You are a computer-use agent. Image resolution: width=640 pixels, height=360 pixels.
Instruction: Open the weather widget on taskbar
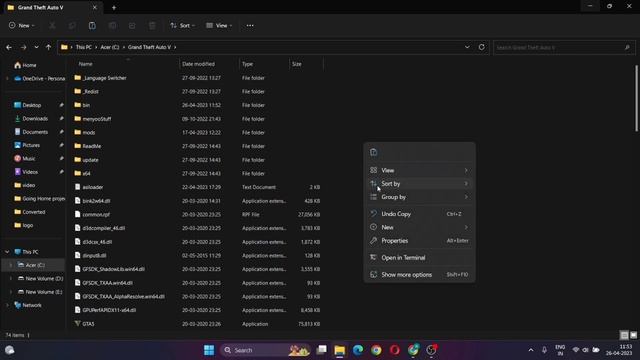point(10,350)
